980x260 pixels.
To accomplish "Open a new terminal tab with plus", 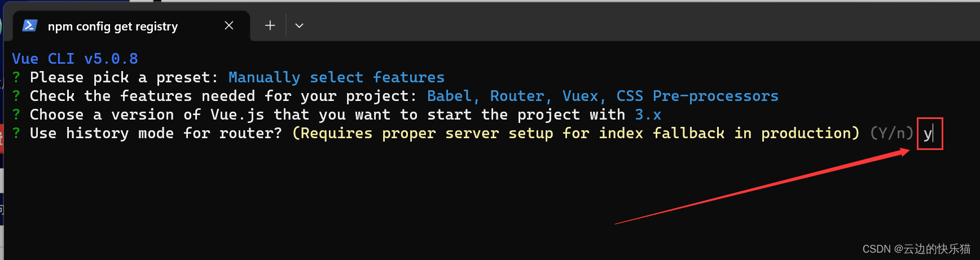I will [x=270, y=25].
